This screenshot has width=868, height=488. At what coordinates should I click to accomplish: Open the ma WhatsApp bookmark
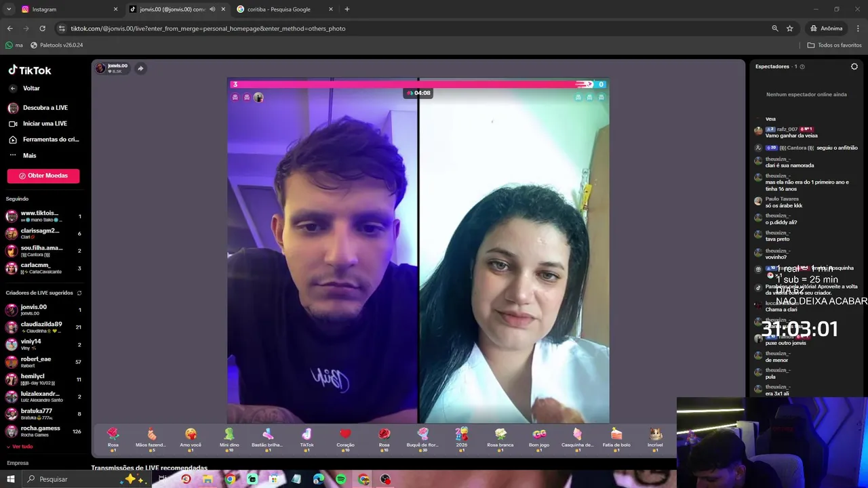[x=14, y=45]
